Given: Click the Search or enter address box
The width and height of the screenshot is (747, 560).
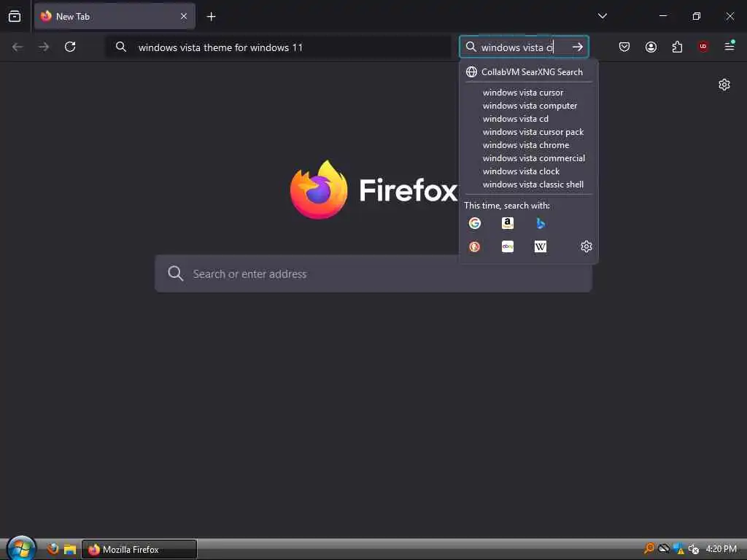Looking at the screenshot, I should coord(373,273).
